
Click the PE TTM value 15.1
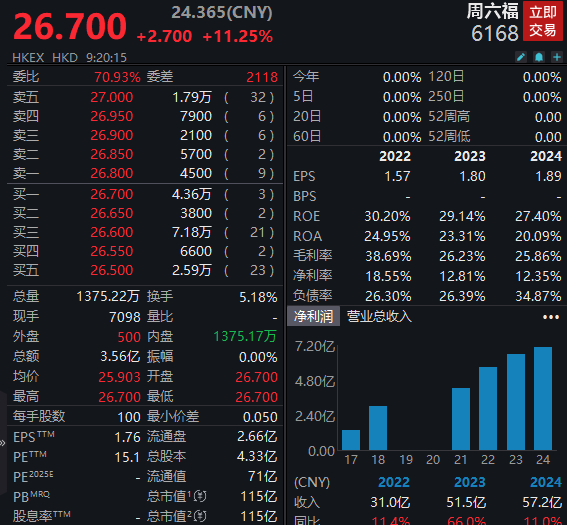pos(127,457)
